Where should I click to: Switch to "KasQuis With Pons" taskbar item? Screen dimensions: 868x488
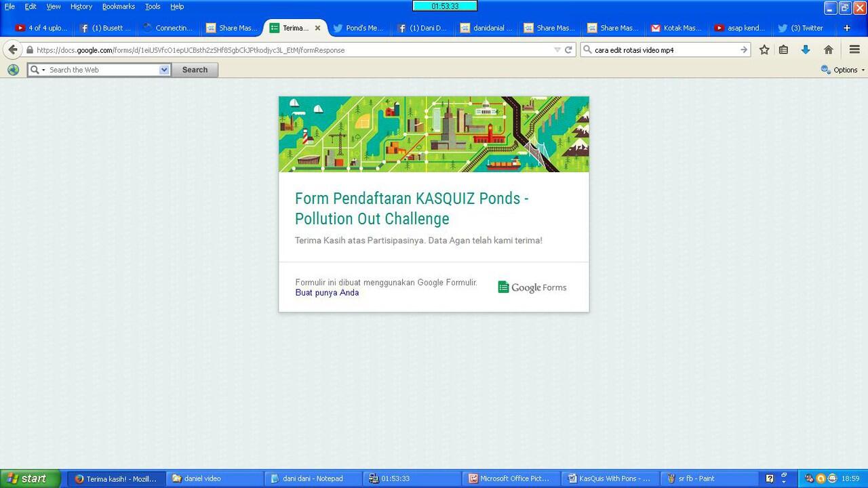610,479
